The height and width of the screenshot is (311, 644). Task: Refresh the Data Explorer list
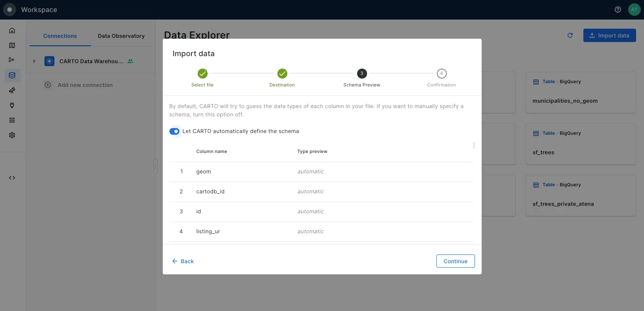570,35
